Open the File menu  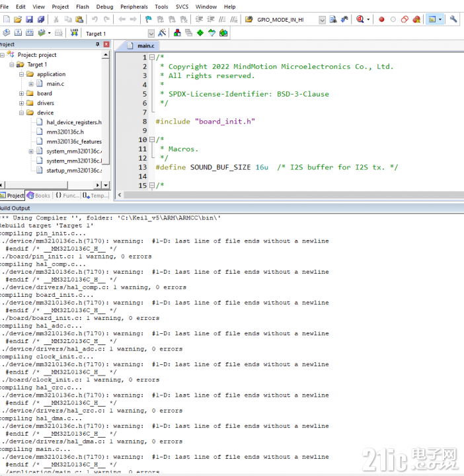pyautogui.click(x=4, y=7)
